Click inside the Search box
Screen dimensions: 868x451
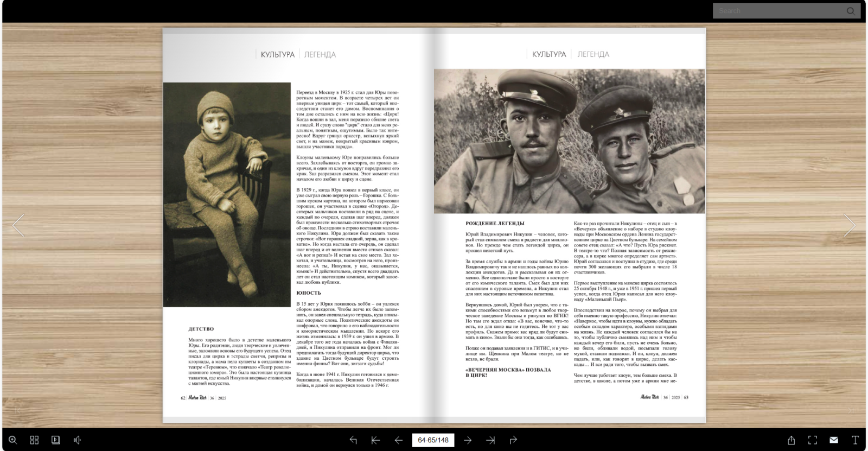(778, 11)
